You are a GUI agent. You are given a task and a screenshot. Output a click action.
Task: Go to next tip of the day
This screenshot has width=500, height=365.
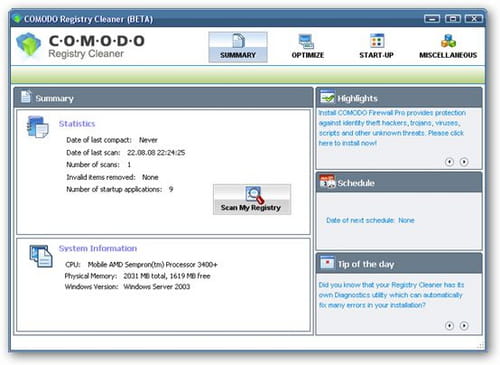coord(464,325)
